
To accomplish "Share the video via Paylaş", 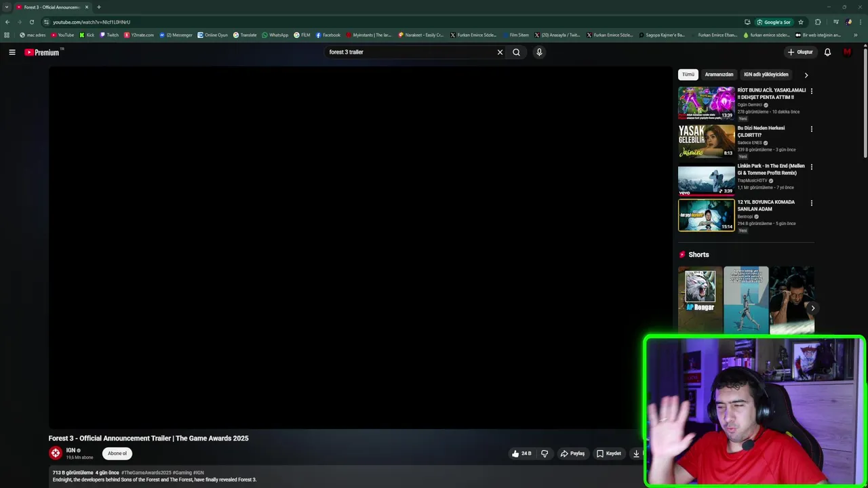I will click(572, 453).
